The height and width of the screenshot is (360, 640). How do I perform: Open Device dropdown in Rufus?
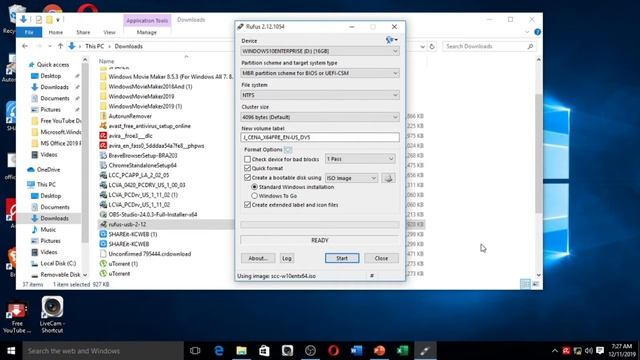click(320, 51)
